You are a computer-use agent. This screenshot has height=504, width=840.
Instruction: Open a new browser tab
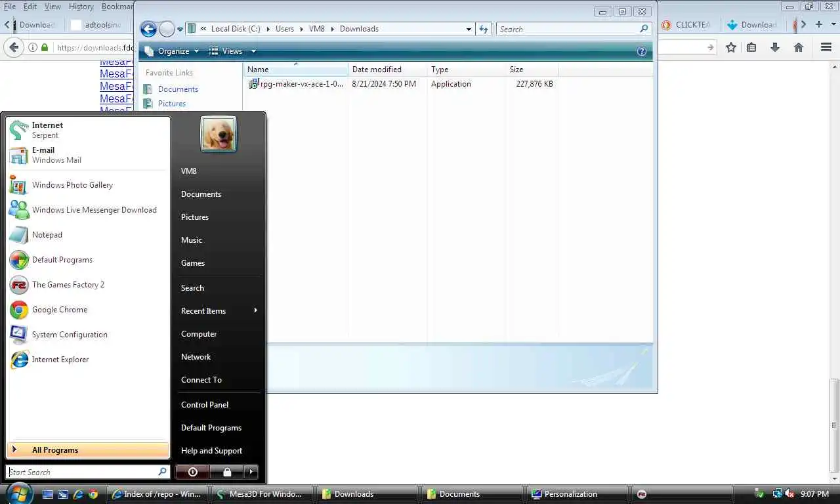click(x=818, y=24)
